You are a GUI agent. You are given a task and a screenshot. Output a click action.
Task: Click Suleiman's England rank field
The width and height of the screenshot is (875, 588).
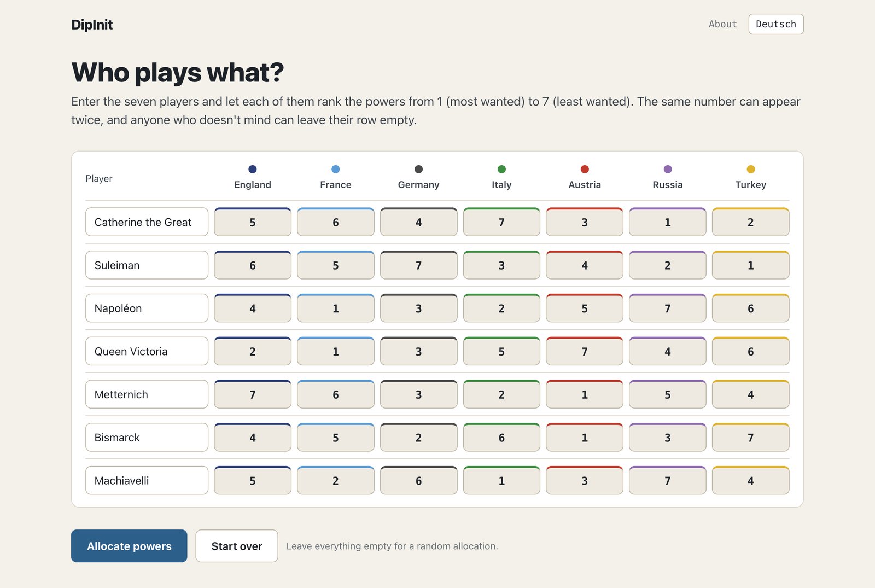point(253,265)
